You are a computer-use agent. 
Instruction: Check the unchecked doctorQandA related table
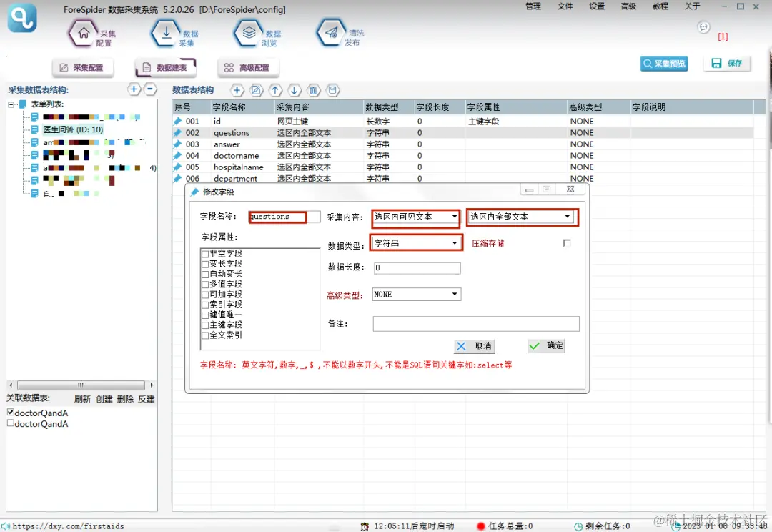[x=10, y=423]
